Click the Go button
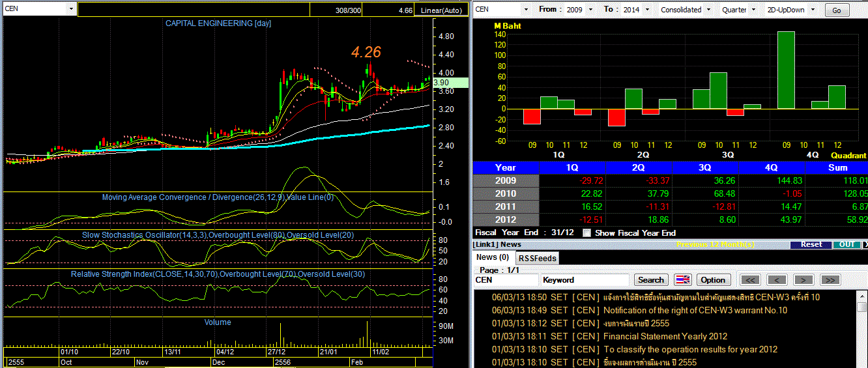This screenshot has width=868, height=368. pyautogui.click(x=837, y=10)
